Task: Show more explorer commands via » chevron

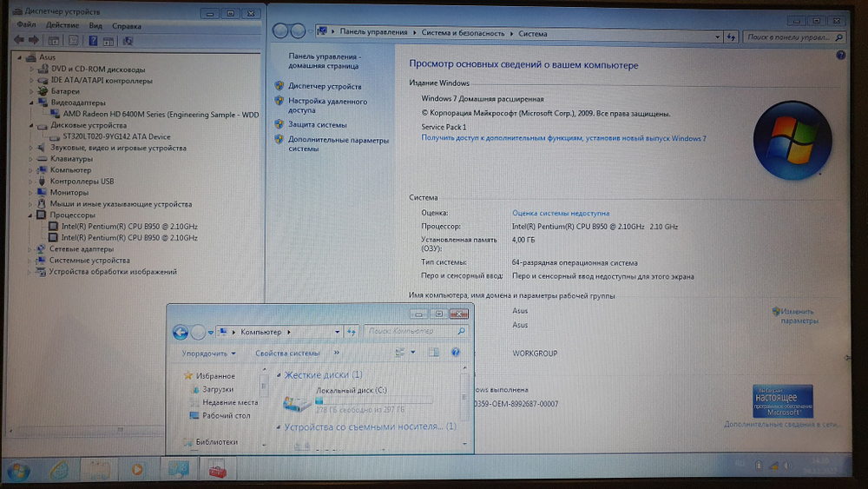Action: 337,353
